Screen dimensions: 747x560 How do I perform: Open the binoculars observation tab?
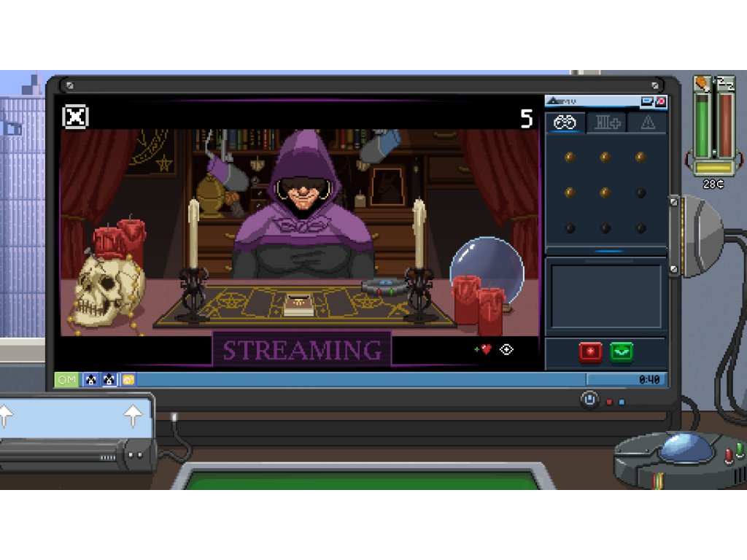point(565,122)
